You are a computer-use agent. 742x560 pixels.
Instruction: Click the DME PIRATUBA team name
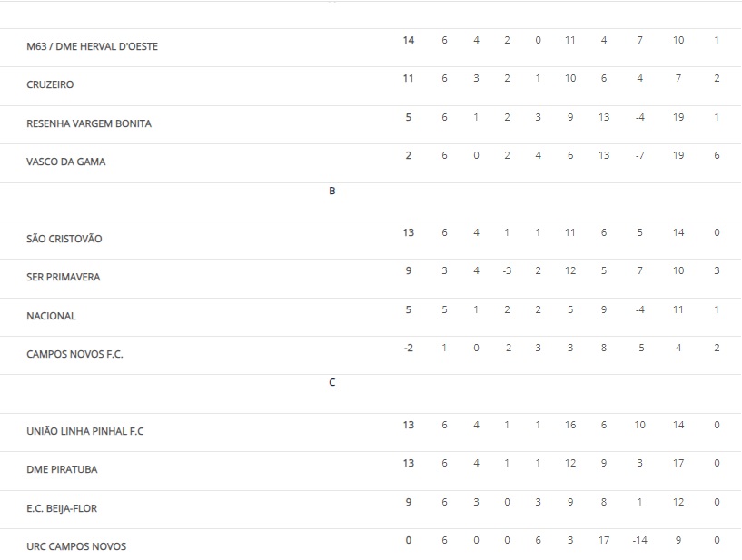tap(62, 469)
